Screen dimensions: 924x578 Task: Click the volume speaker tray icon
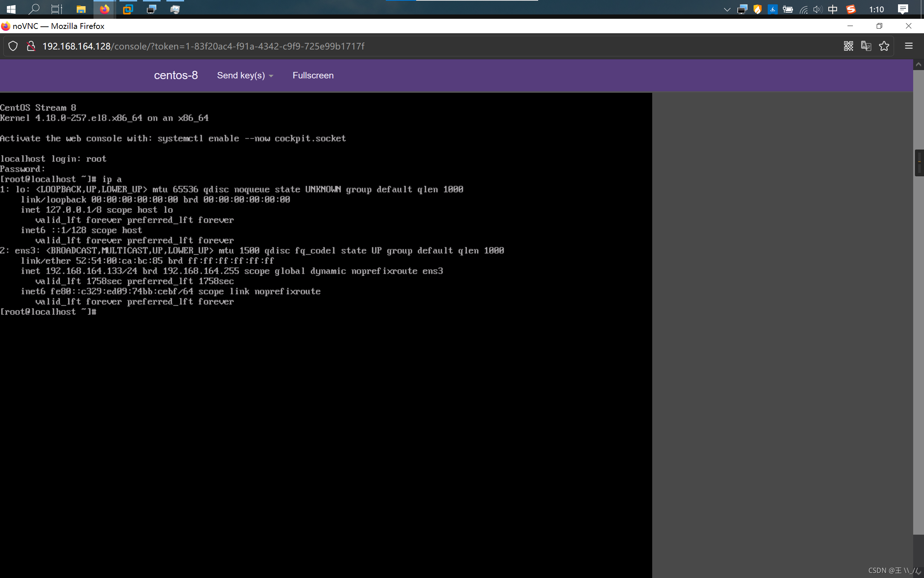coord(818,9)
